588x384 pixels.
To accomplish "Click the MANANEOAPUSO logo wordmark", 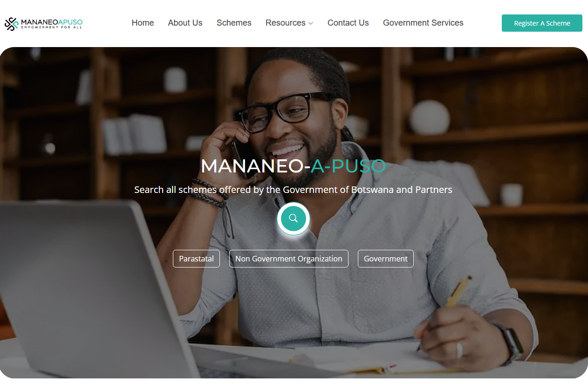I will (x=52, y=22).
